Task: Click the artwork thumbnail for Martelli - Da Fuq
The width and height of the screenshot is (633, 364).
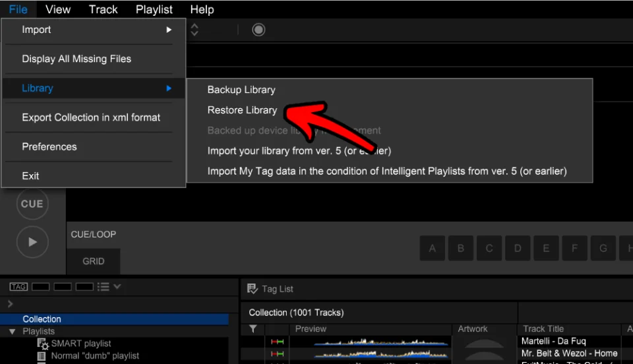Action: pyautogui.click(x=483, y=343)
